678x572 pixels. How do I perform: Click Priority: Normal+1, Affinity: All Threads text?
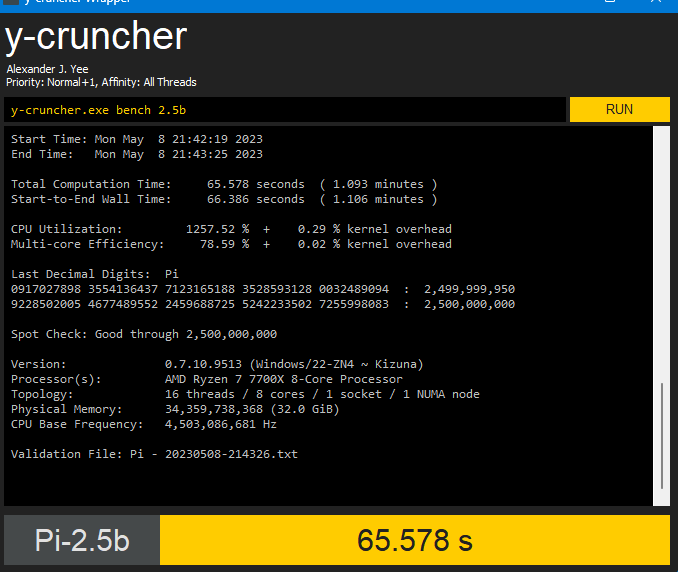click(x=101, y=82)
